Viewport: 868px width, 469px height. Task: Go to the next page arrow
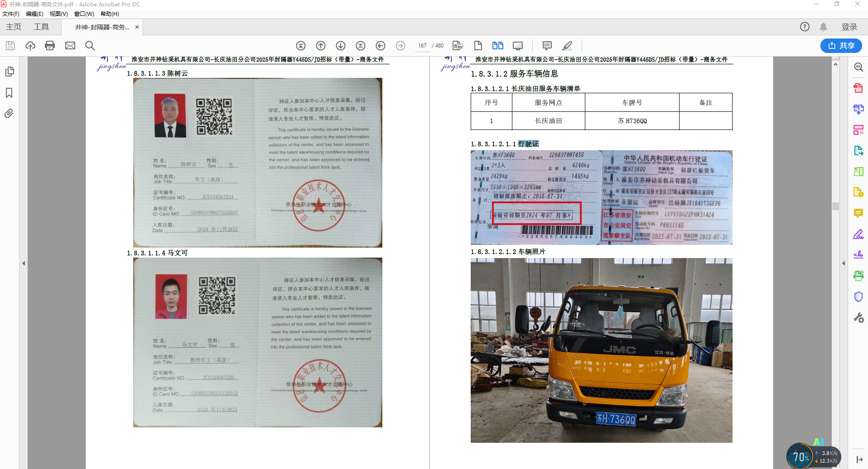click(341, 46)
